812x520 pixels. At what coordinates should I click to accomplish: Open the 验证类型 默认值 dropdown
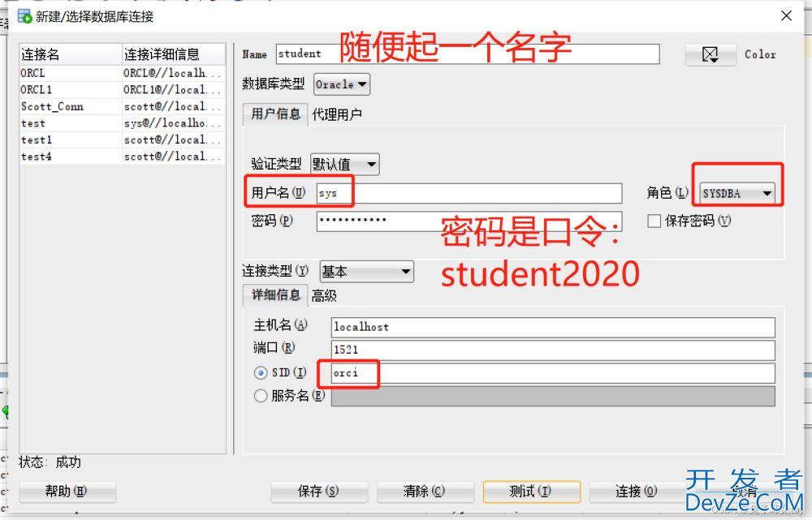click(x=345, y=165)
